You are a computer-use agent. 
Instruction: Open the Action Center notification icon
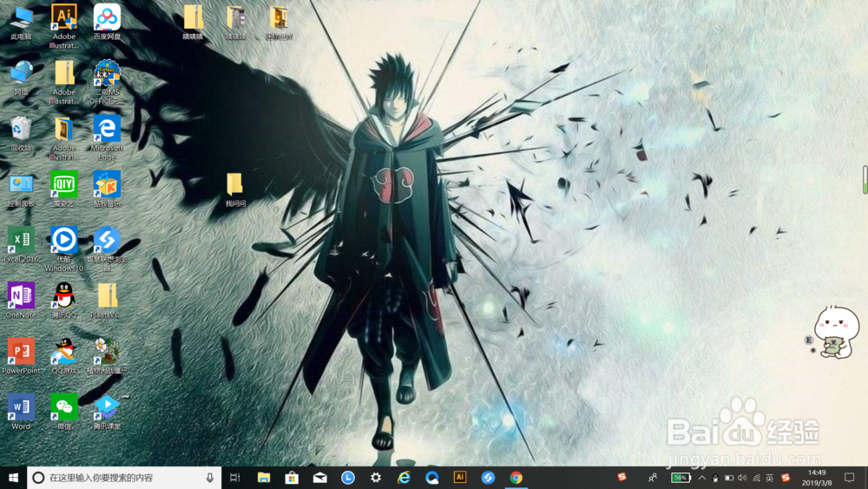coord(850,478)
